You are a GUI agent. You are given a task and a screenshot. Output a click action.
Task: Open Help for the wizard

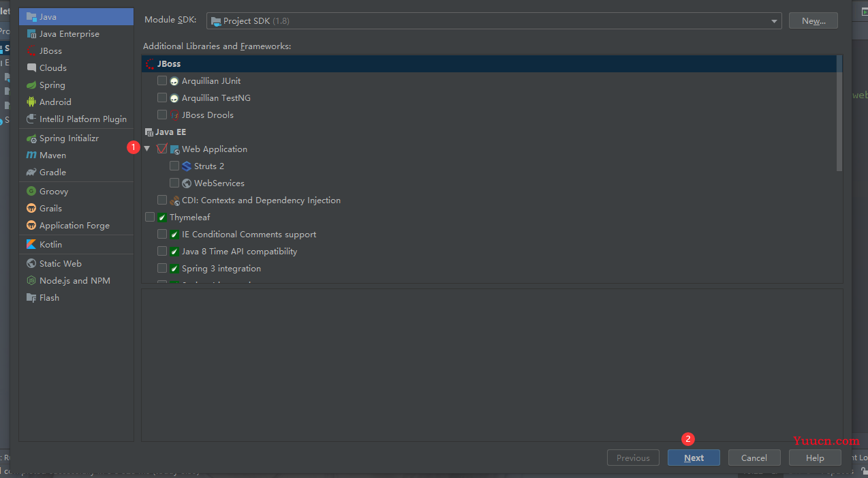(815, 458)
